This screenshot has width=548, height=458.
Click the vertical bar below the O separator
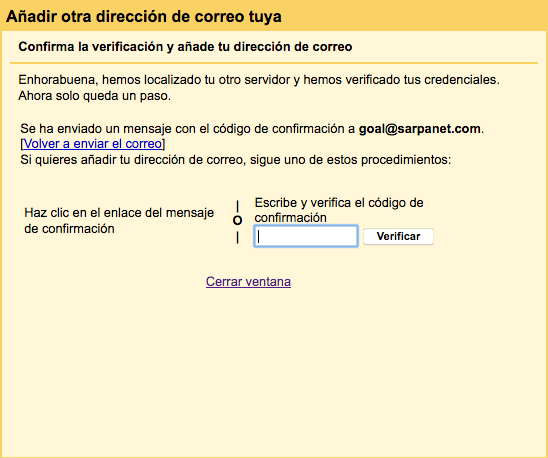237,238
